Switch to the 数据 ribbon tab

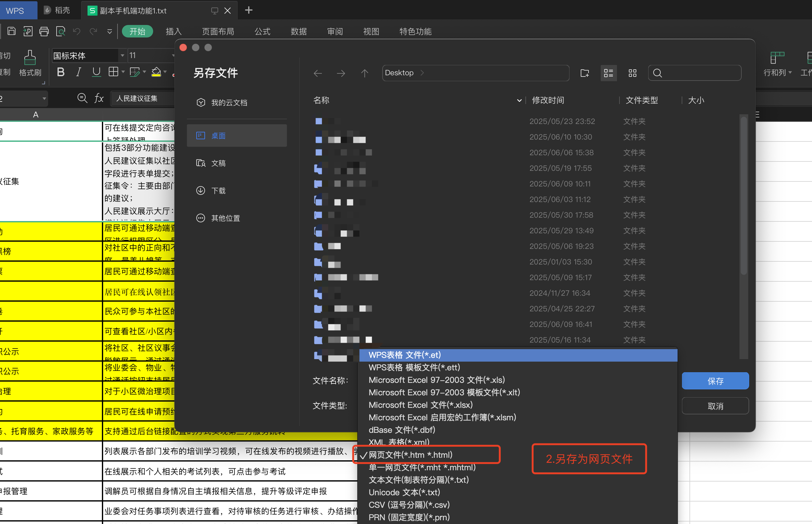click(x=298, y=31)
